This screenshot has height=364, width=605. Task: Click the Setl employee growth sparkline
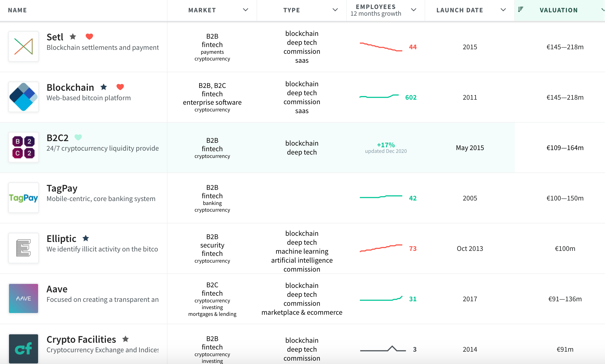(381, 47)
